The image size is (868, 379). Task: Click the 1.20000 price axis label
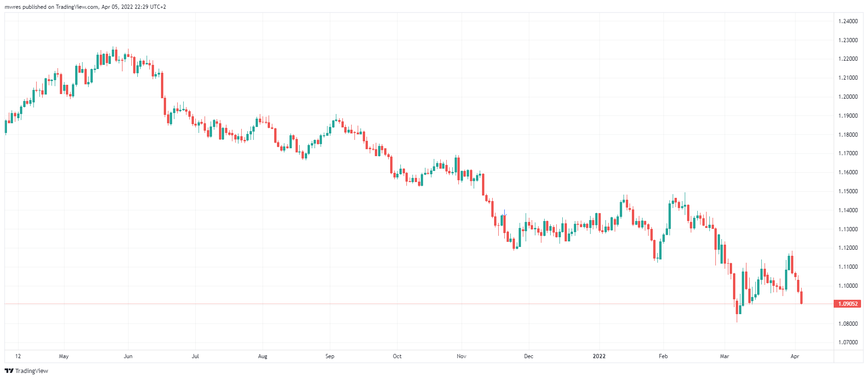coord(848,97)
